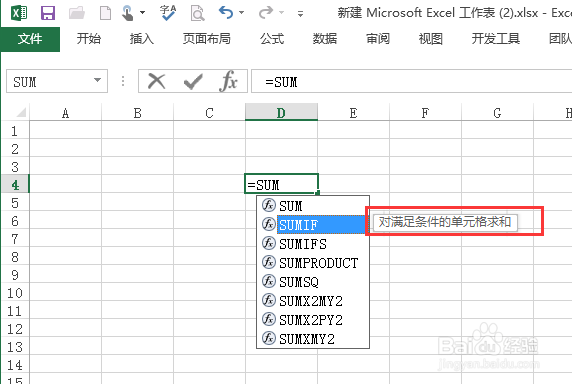Choose SUMSQ from the autocomplete list
Viewport: 572px width, 384px height.
313,282
